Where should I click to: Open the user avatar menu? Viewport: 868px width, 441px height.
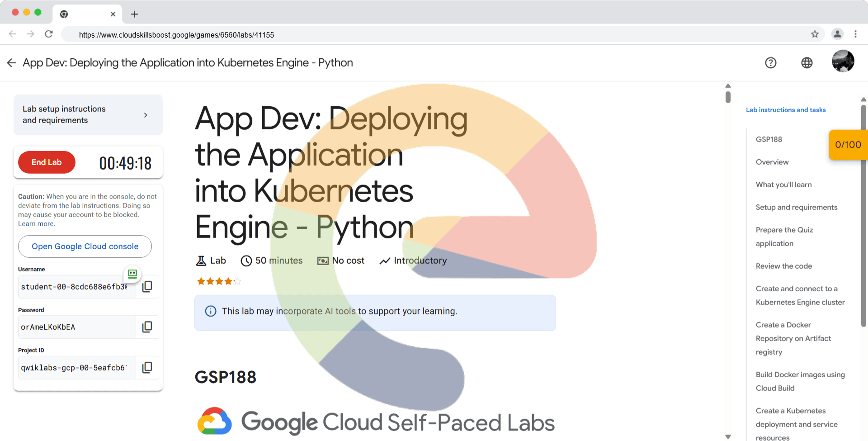point(843,61)
